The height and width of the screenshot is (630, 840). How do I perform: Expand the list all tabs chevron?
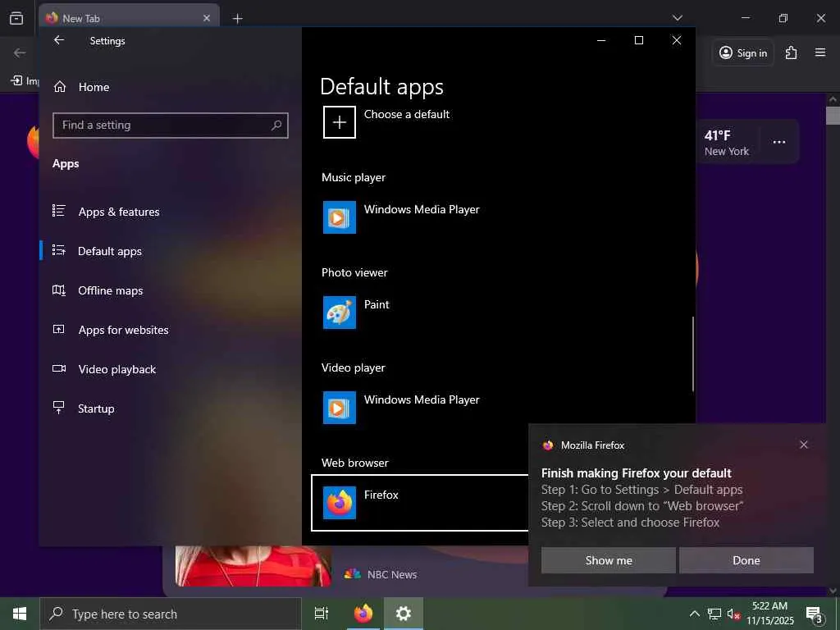click(677, 18)
